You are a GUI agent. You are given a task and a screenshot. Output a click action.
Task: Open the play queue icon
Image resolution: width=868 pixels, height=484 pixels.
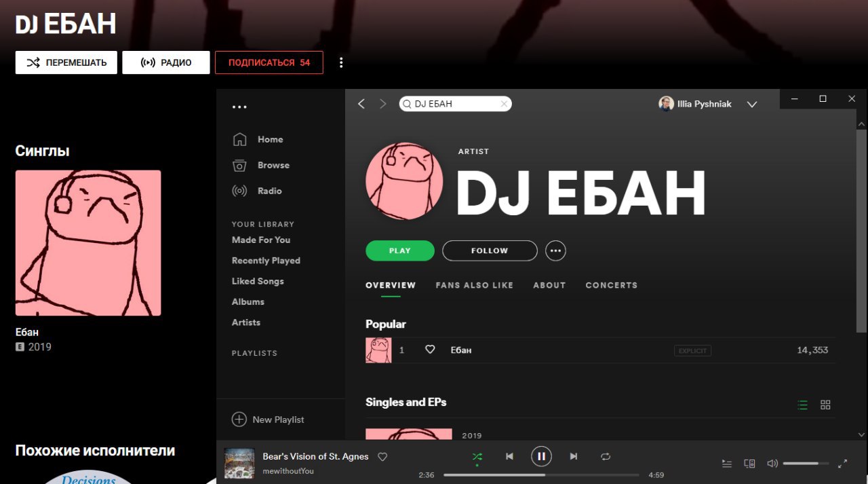pos(727,464)
